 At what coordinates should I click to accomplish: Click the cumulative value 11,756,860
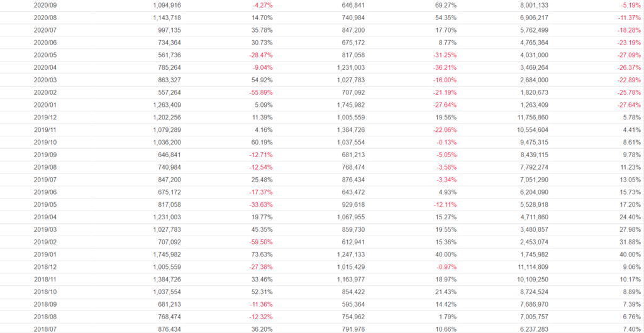(531, 117)
